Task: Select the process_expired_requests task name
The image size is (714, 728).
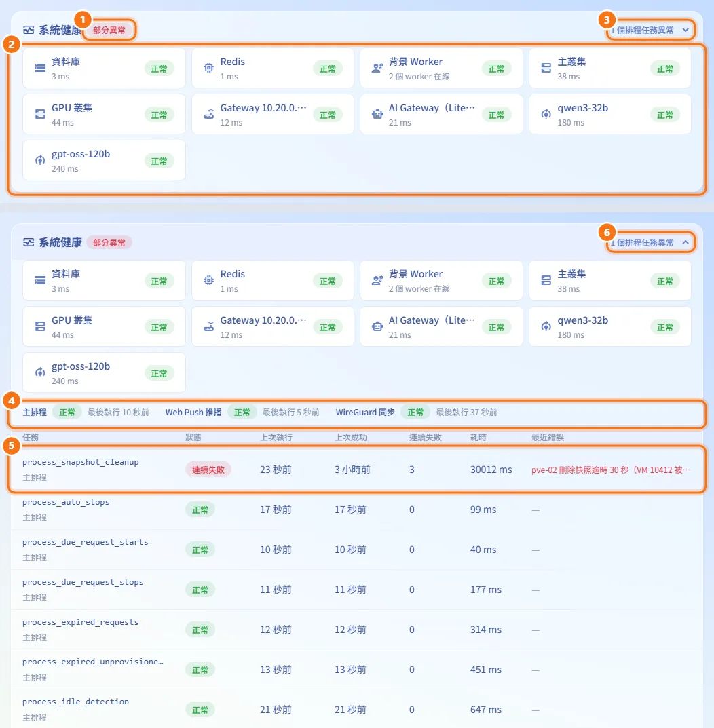Action: [x=80, y=622]
